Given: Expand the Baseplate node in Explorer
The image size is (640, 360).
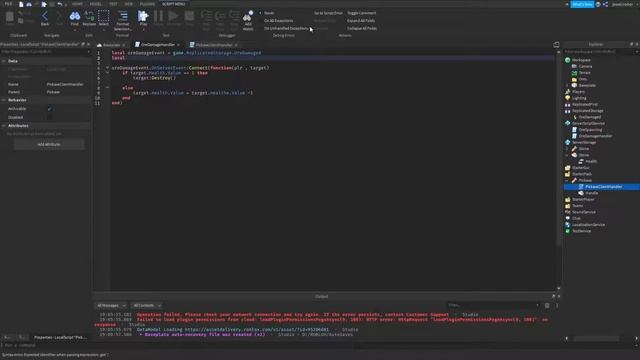Looking at the screenshot, I should (567, 85).
